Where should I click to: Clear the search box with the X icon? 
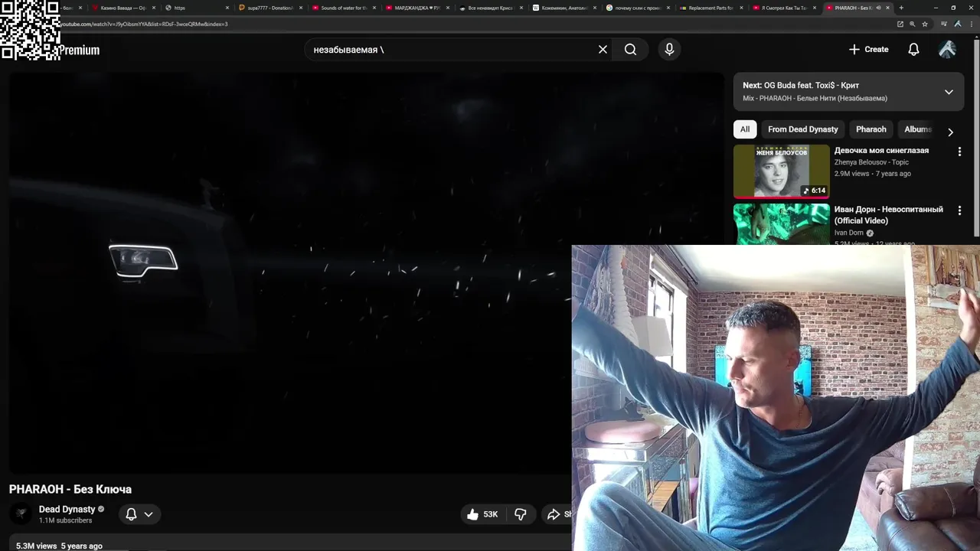click(603, 50)
